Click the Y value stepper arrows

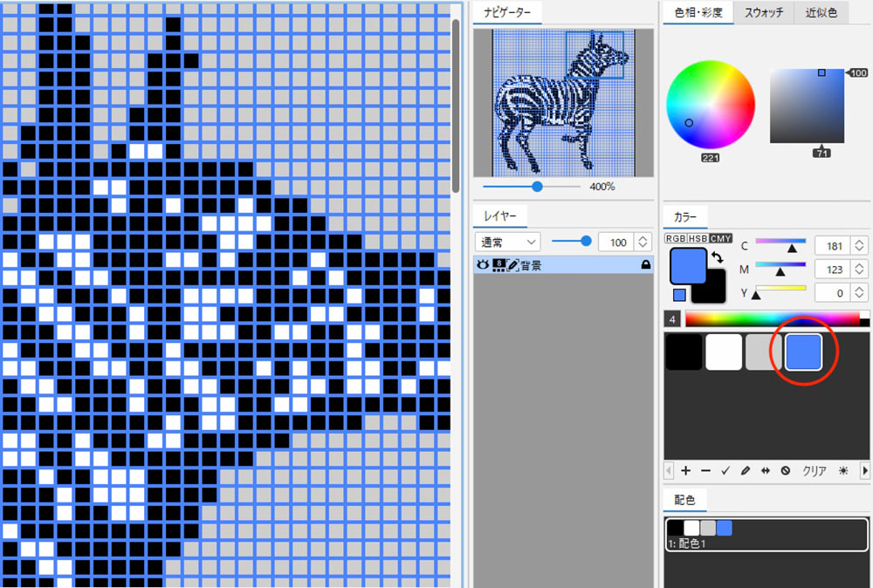[x=859, y=292]
